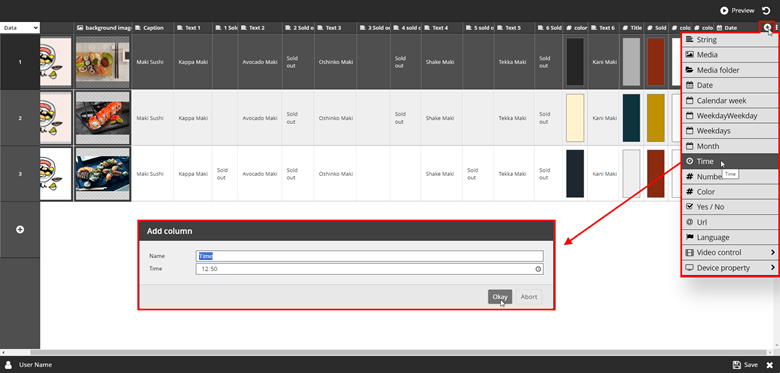Add a new row with plus icon

[x=20, y=229]
